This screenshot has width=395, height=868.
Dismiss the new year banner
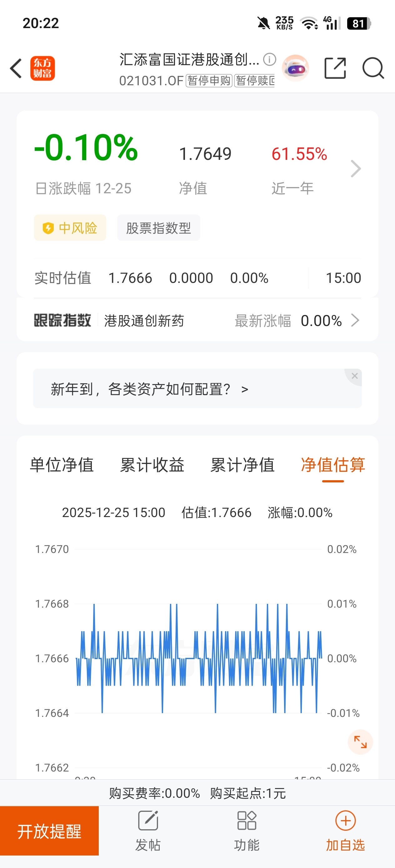pyautogui.click(x=354, y=376)
